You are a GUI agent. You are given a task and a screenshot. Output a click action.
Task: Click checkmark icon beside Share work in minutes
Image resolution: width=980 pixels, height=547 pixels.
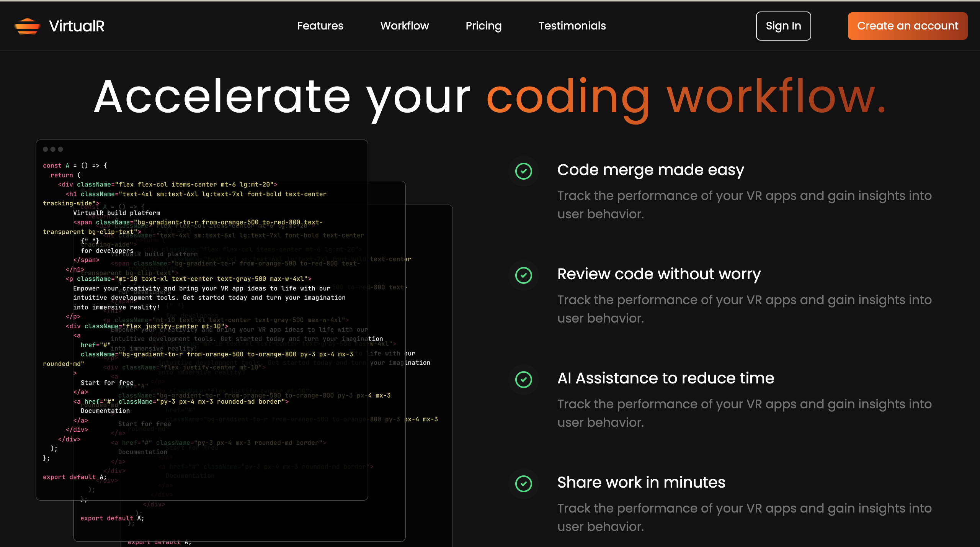(x=523, y=484)
